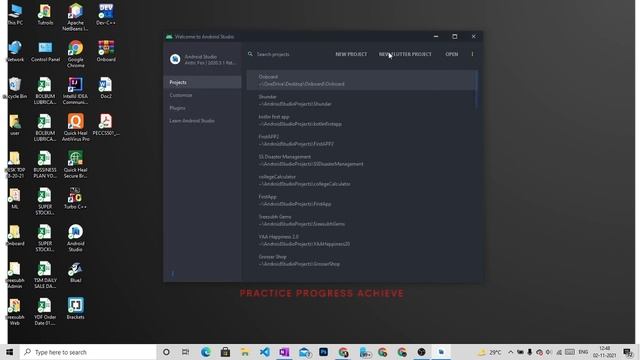Select the TSM DAILY SALE Excel icon

(x=45, y=275)
